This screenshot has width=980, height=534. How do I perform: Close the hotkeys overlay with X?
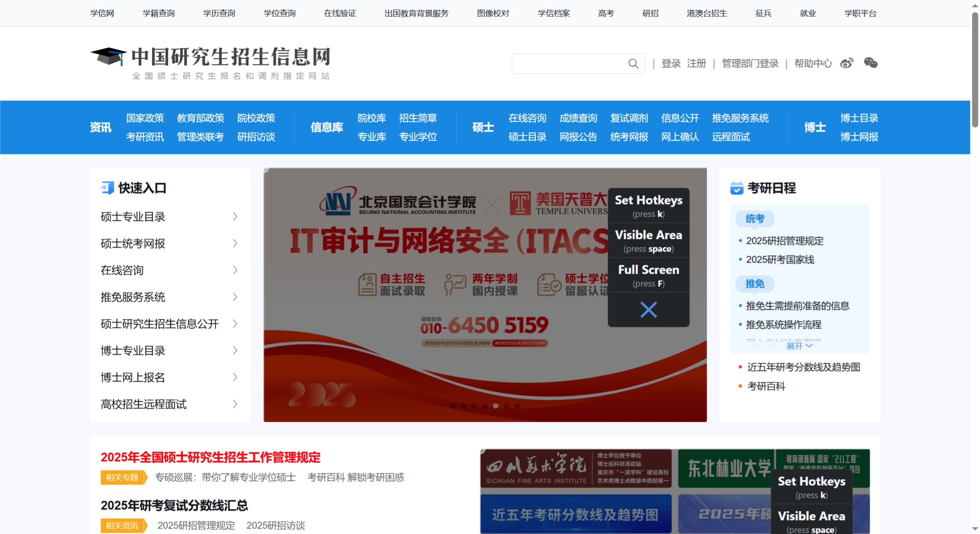pos(649,310)
